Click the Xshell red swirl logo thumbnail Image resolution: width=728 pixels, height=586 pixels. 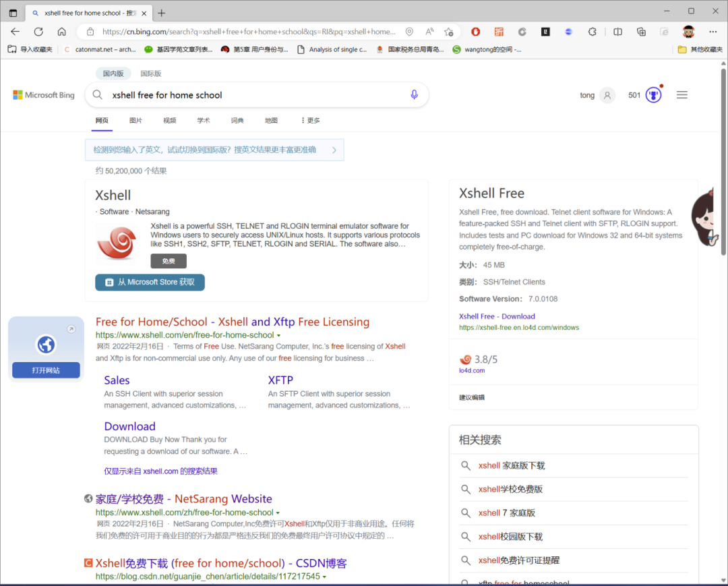pos(117,242)
